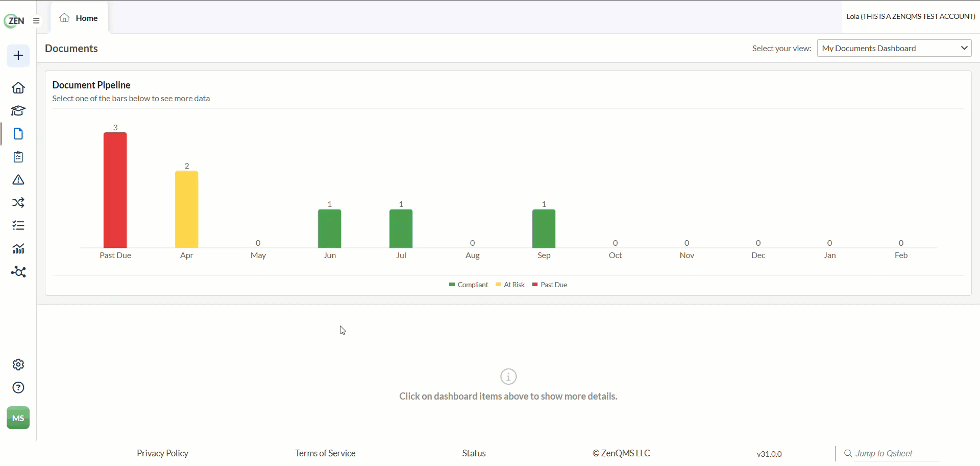Open the warning triangle Issues icon
This screenshot has height=466, width=980.
pyautogui.click(x=18, y=180)
